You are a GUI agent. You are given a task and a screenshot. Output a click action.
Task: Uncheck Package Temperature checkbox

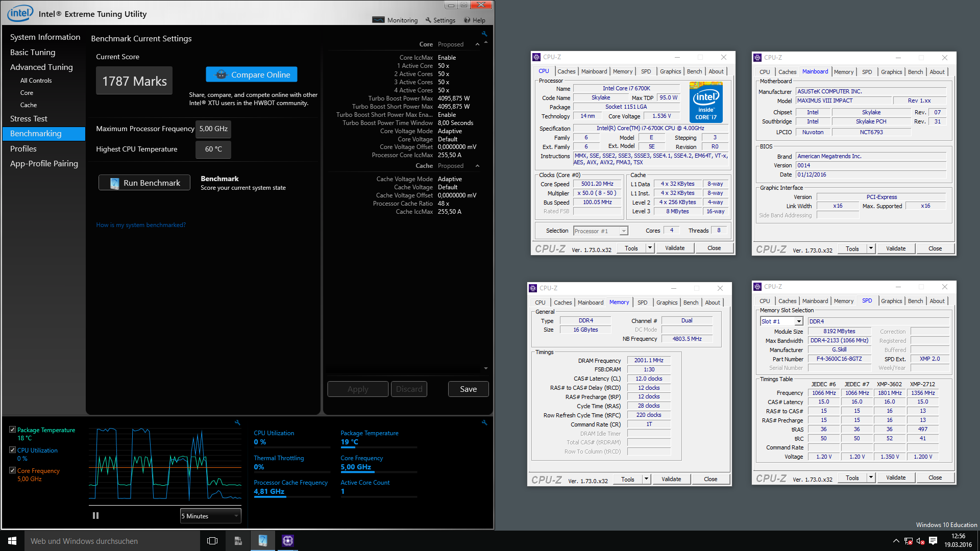point(12,430)
